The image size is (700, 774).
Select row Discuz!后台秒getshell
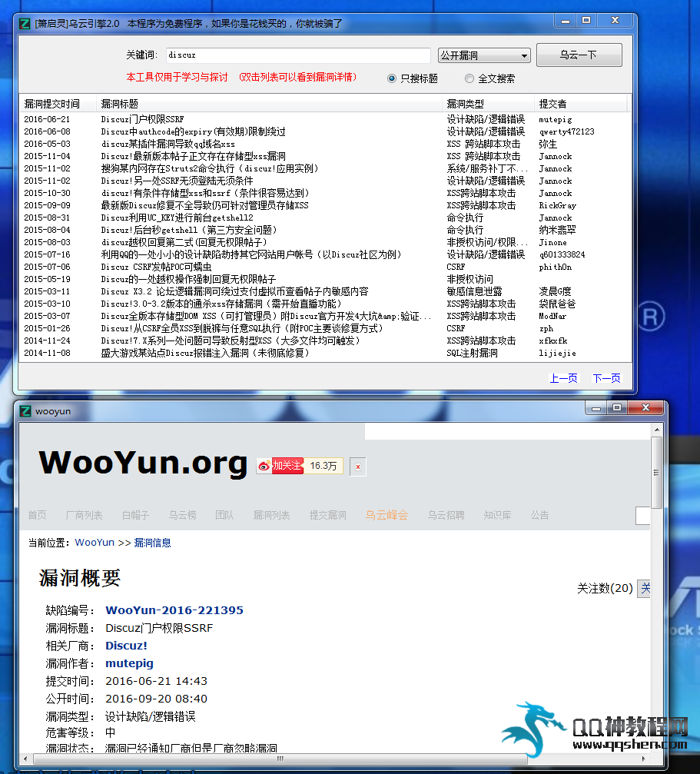coord(325,230)
